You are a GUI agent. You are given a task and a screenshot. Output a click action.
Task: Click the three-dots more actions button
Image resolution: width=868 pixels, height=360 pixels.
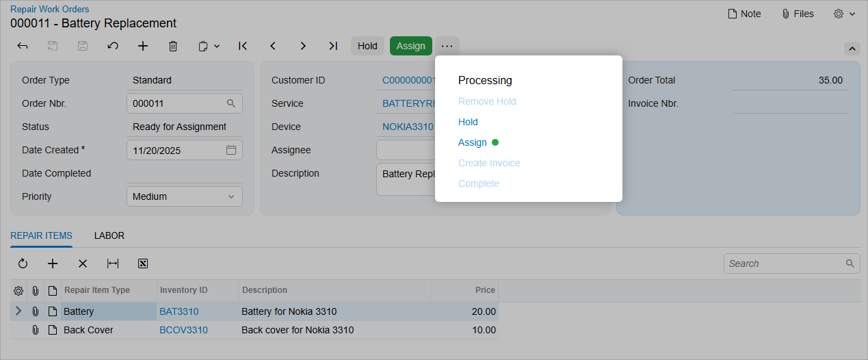(447, 46)
